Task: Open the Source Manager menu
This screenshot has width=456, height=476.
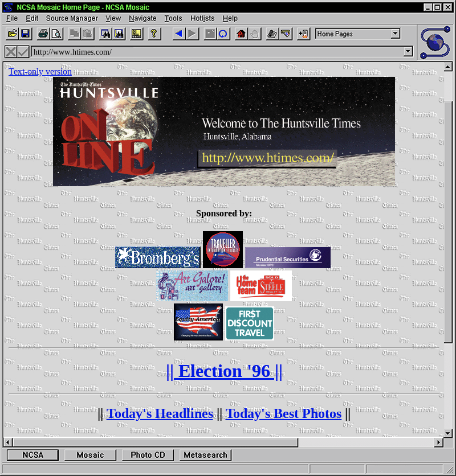Action: pyautogui.click(x=72, y=18)
